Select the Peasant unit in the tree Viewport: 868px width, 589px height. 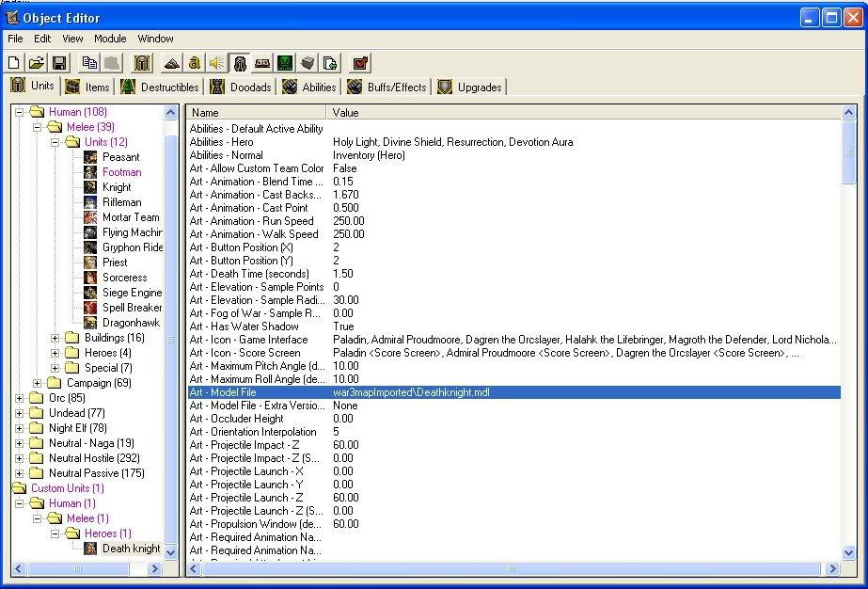coord(120,157)
